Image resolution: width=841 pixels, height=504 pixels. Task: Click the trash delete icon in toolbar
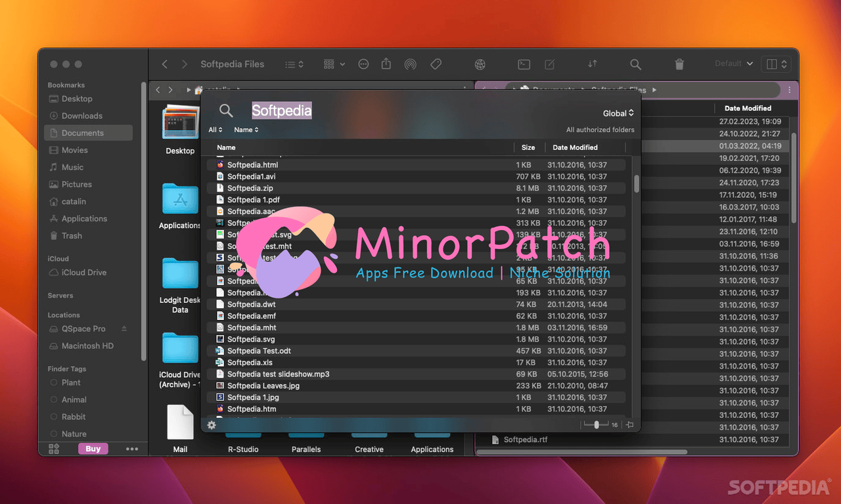pos(679,64)
